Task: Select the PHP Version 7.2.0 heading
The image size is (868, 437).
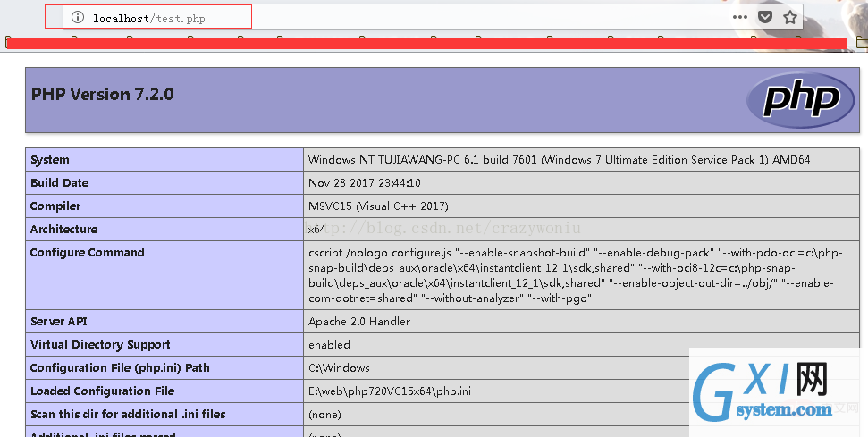Action: click(x=103, y=95)
